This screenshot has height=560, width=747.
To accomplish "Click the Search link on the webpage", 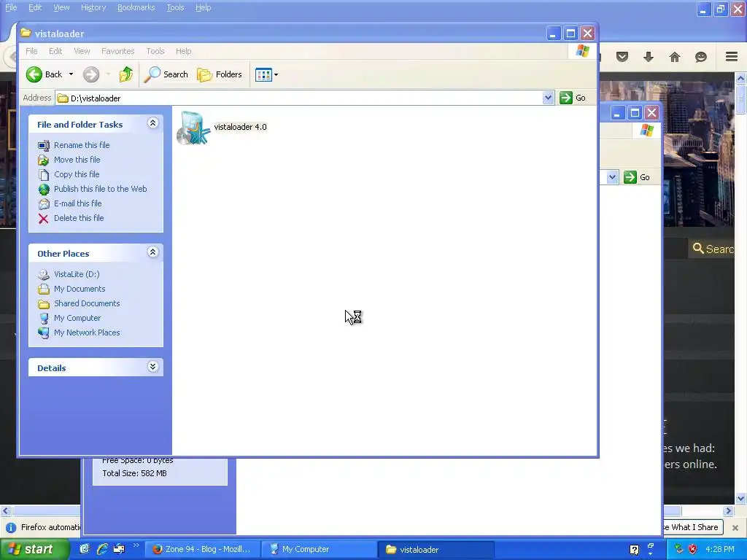I will point(713,249).
